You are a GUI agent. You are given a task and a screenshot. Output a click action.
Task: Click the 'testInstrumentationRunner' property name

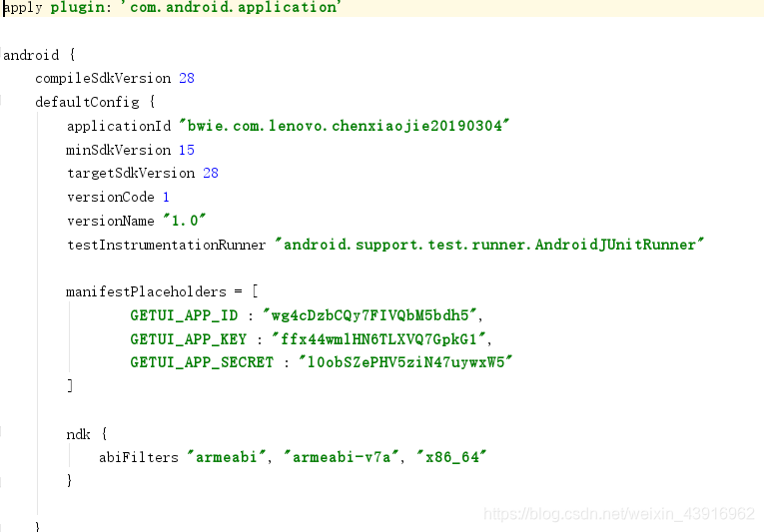click(x=167, y=245)
